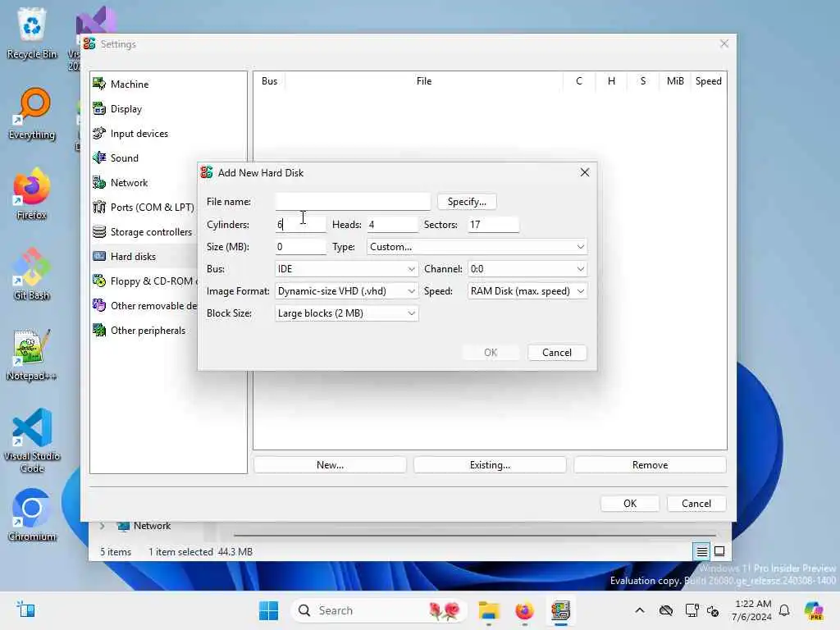Launch Visual Studio Code desktop shortcut
The height and width of the screenshot is (630, 840).
pos(32,441)
